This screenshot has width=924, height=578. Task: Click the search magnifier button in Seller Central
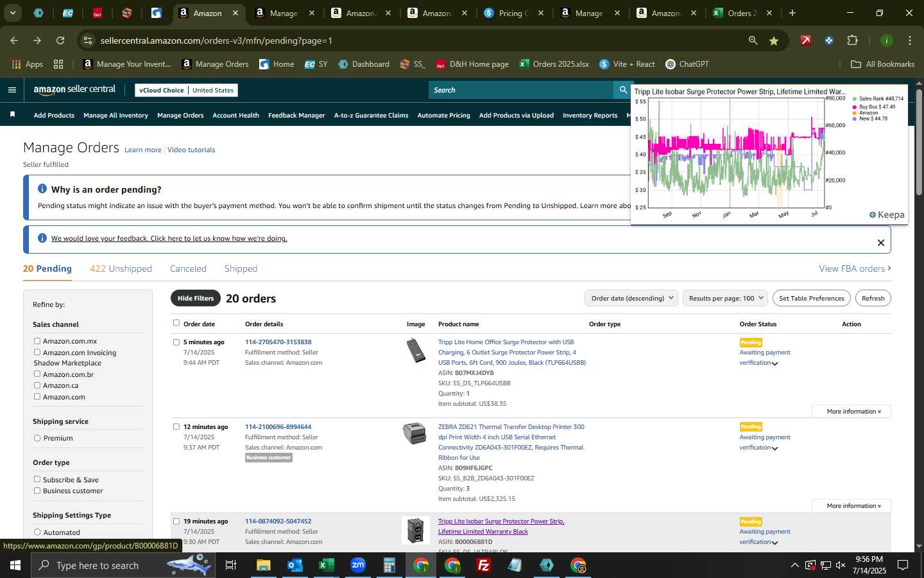click(622, 90)
